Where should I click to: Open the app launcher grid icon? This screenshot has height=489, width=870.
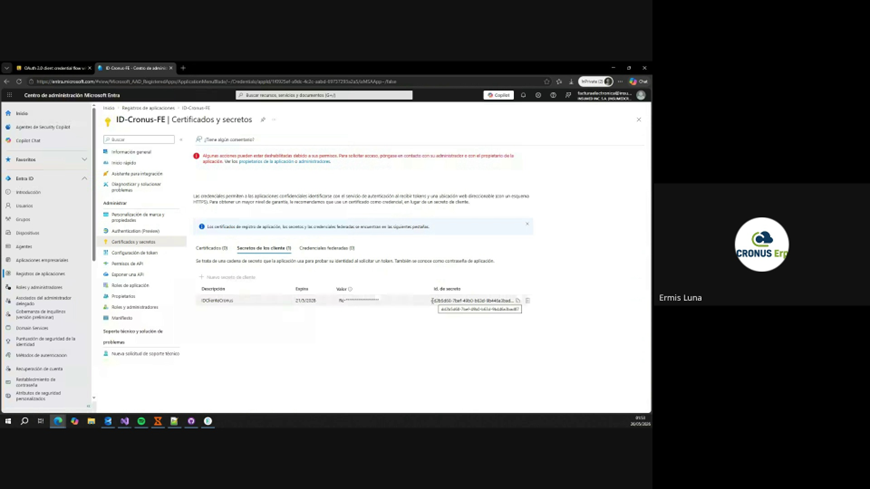point(9,95)
